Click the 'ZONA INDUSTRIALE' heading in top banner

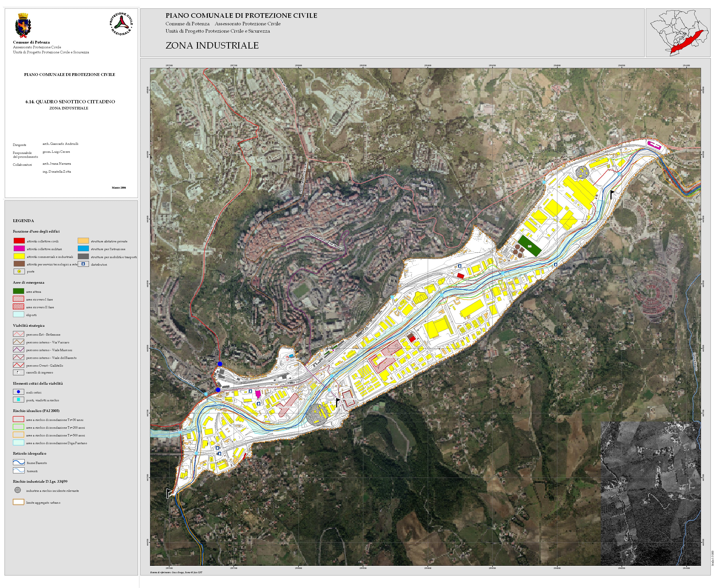212,45
